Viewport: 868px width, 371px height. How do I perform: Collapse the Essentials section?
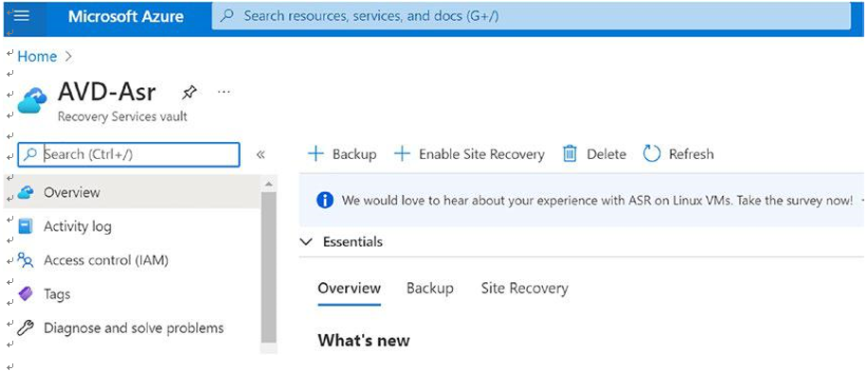coord(305,241)
